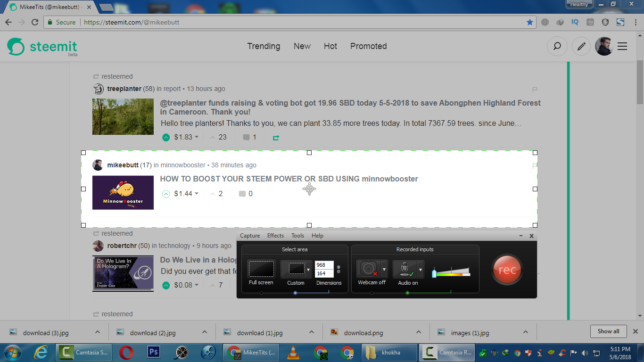Screen dimensions: 644x362
Task: Upvote the minnowbooster post
Action: (x=166, y=194)
